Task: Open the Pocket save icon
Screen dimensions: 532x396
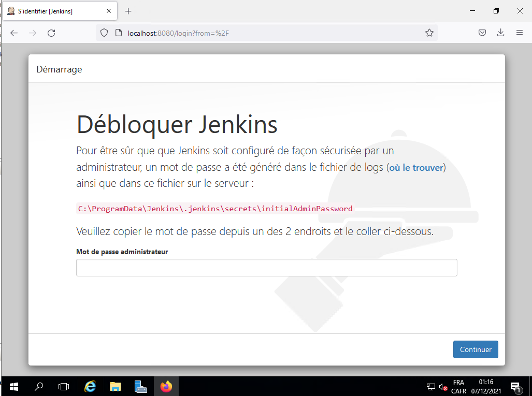Action: pos(482,33)
